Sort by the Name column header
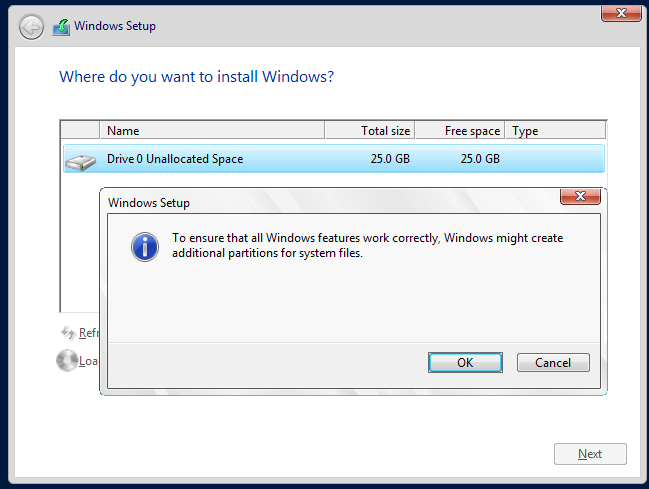Screen dimensions: 649x489 coord(212,131)
